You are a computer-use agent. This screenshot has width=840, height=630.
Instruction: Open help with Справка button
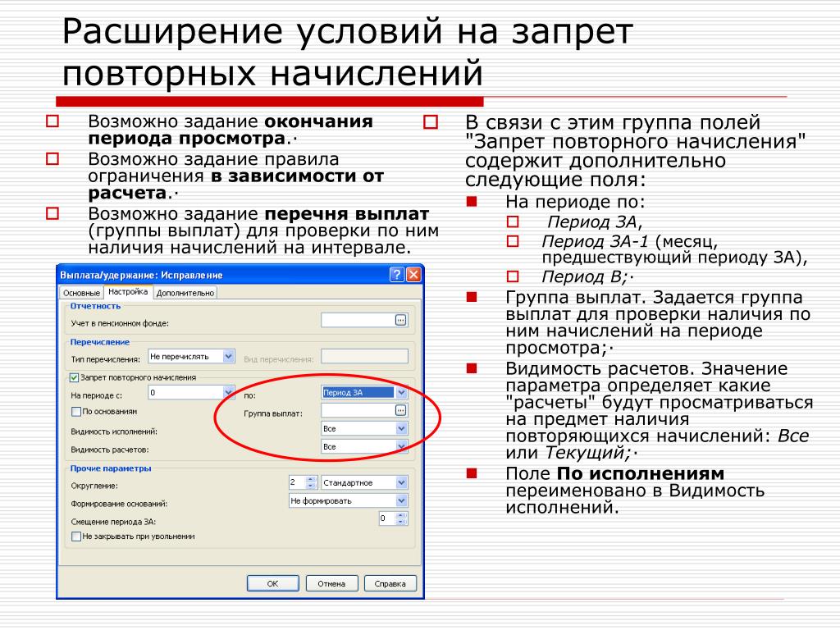coord(390,583)
